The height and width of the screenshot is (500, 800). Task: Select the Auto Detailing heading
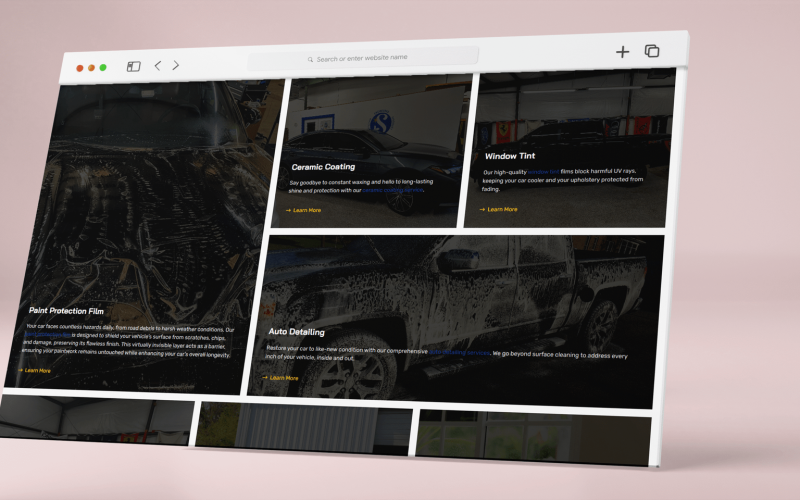(x=296, y=331)
